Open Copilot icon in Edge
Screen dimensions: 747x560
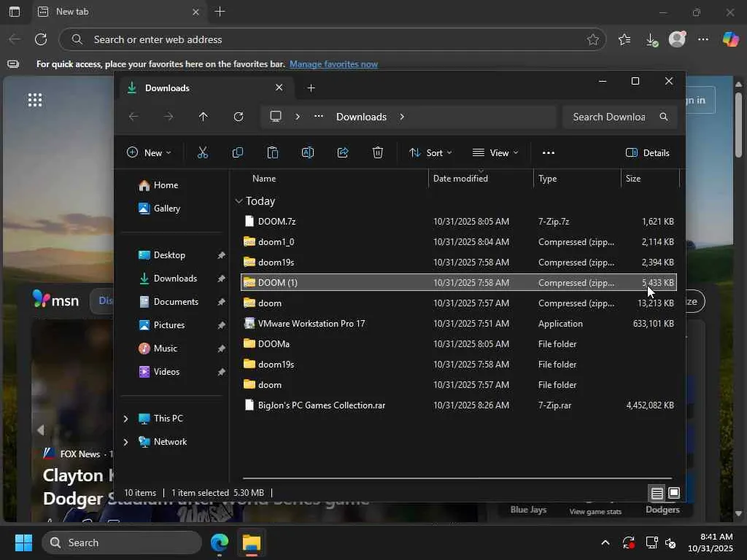coord(730,39)
